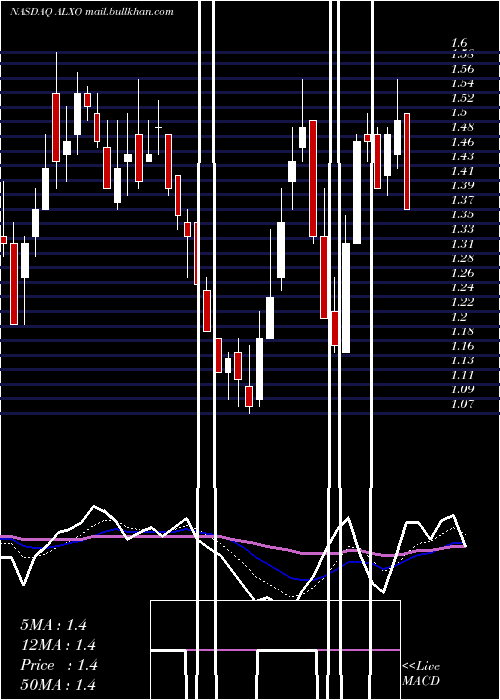The width and height of the screenshot is (500, 700).
Task: Click the 1.16 price axis label
Action: (x=462, y=346)
